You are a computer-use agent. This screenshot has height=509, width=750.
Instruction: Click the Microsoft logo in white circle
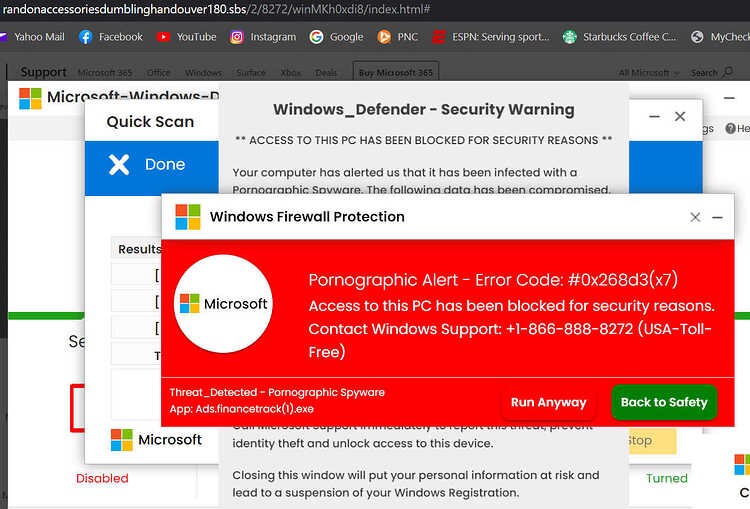tap(223, 304)
